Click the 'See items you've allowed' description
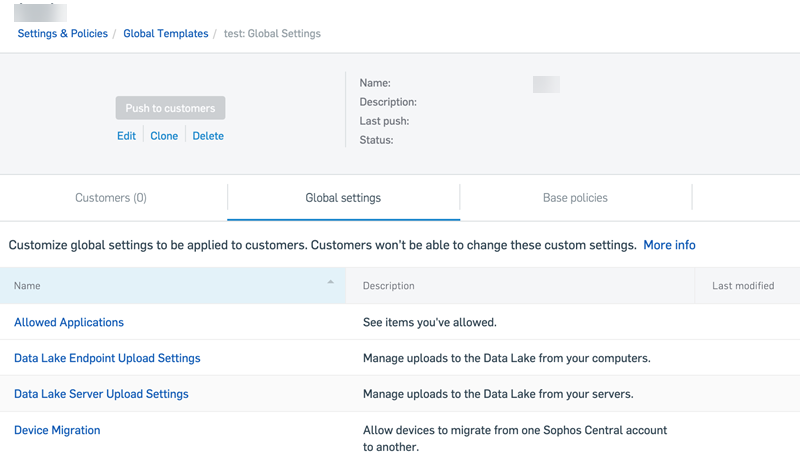 click(x=429, y=323)
